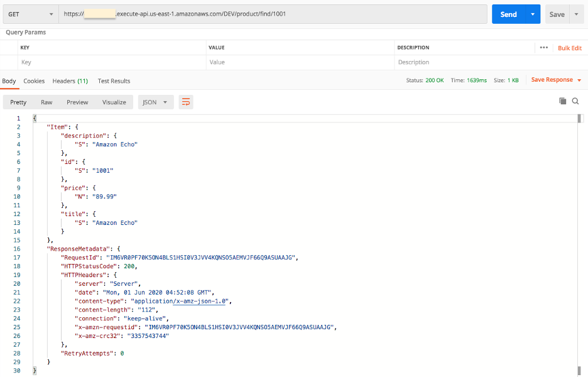Send the GET request
Viewport: 588px width, 377px height.
(x=510, y=13)
